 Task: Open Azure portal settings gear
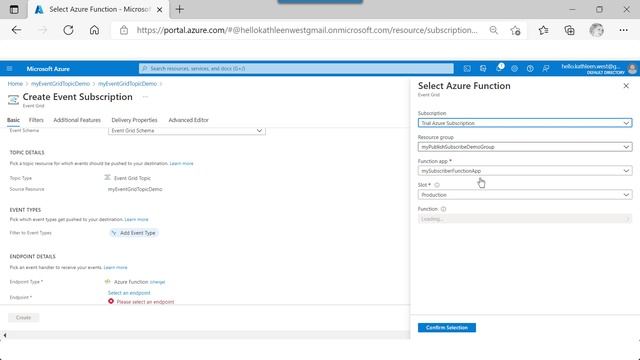pyautogui.click(x=514, y=69)
